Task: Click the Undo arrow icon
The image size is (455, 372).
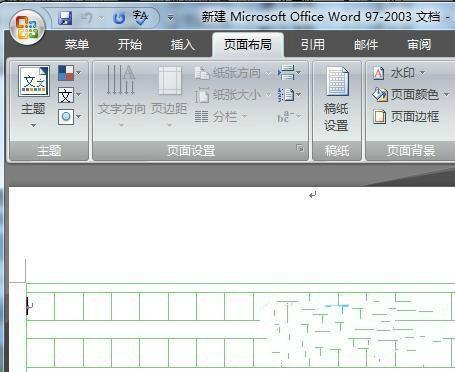Action: tap(86, 18)
